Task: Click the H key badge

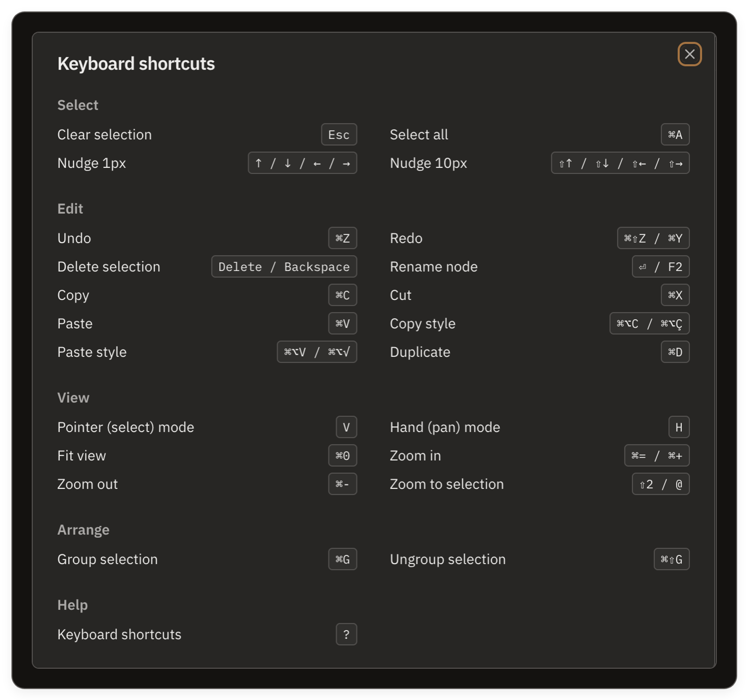Action: coord(678,428)
